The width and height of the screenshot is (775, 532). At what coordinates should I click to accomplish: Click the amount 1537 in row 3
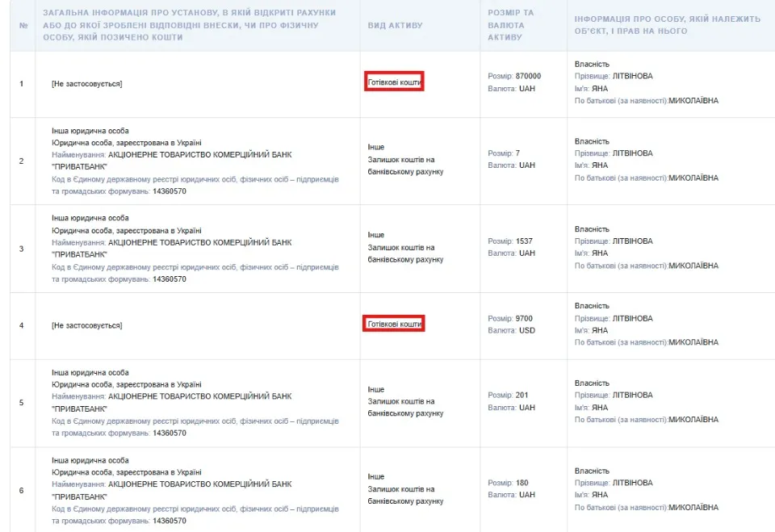click(524, 241)
